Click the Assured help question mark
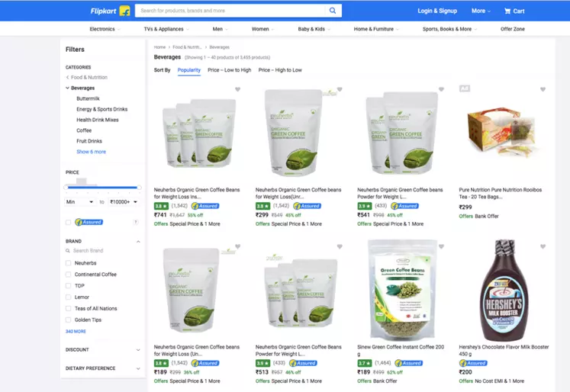Image resolution: width=570 pixels, height=392 pixels. pyautogui.click(x=136, y=222)
